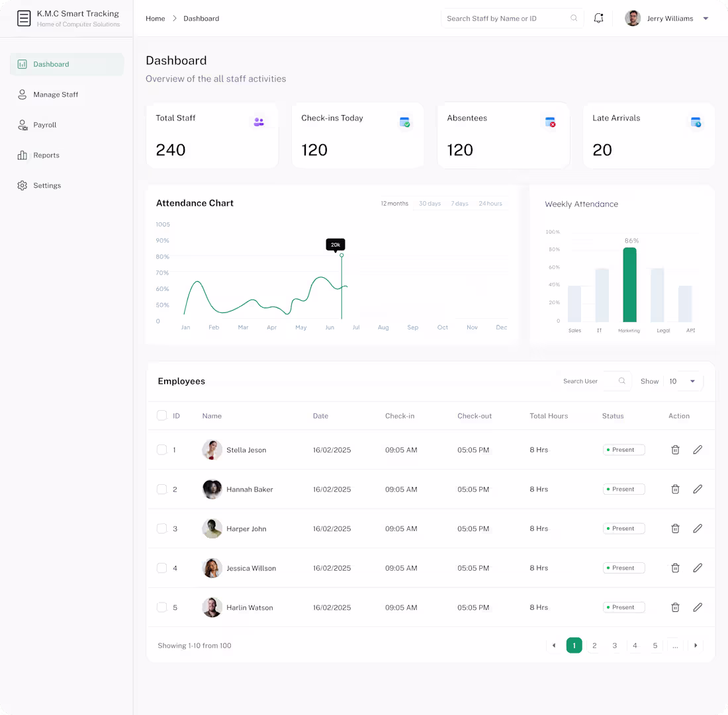Click the Sales bar in Weekly Attendance
Image resolution: width=728 pixels, height=715 pixels.
tap(574, 304)
